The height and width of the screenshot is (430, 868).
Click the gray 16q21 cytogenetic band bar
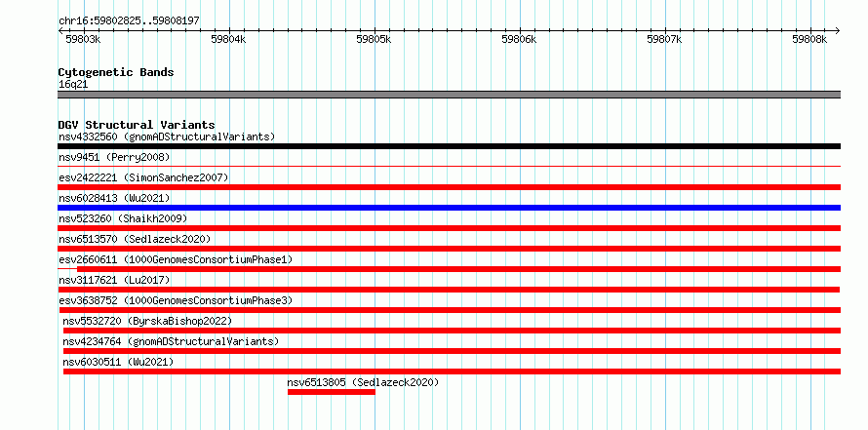449,95
